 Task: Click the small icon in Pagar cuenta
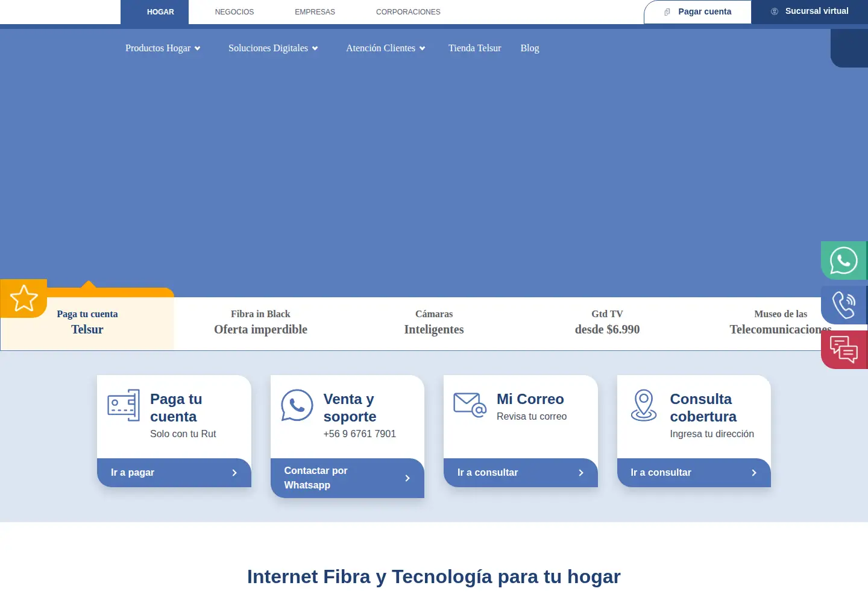[667, 12]
